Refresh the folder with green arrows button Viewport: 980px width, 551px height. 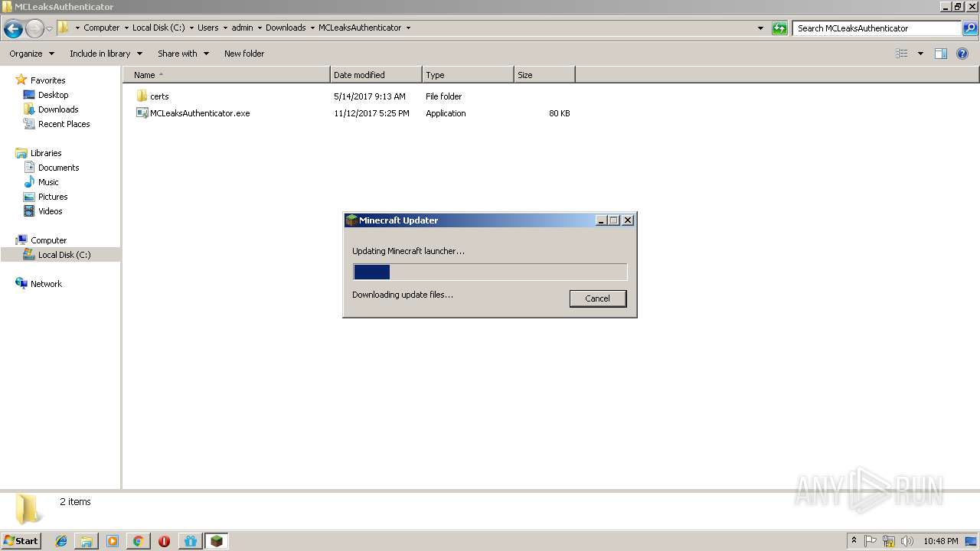click(x=779, y=28)
